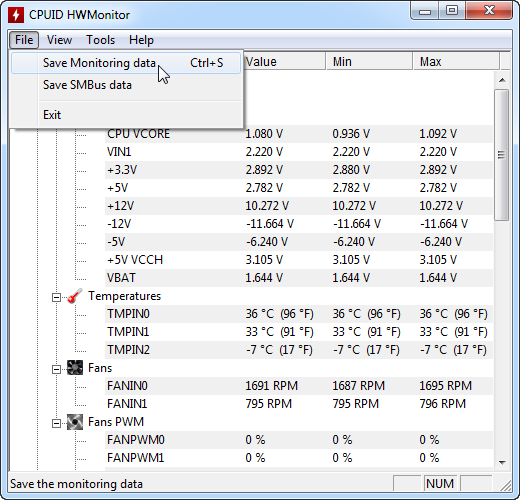Screen dimensions: 520x500
Task: Select the VBAT row
Action: pos(299,278)
